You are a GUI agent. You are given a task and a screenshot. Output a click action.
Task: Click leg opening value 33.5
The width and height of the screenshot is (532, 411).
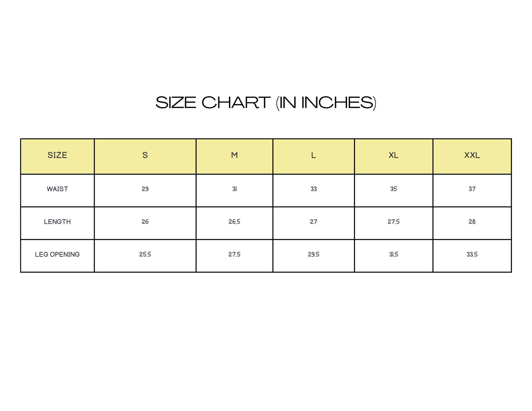pos(472,254)
